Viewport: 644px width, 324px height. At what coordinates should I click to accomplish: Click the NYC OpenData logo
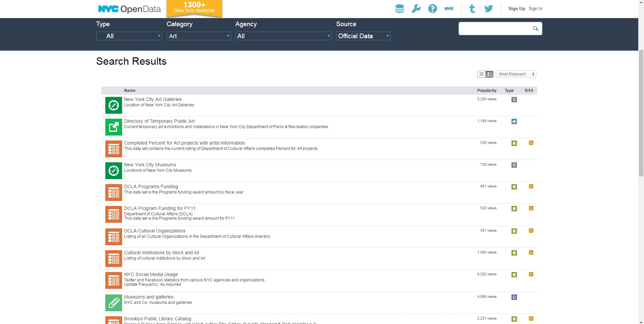pos(129,9)
